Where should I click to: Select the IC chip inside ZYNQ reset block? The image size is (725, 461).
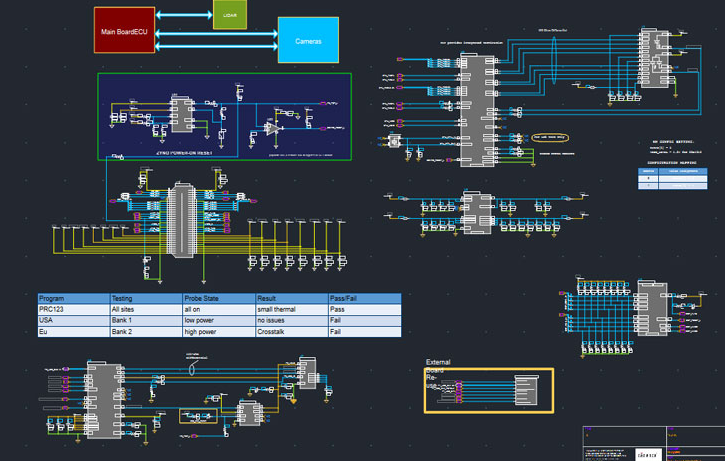(183, 115)
